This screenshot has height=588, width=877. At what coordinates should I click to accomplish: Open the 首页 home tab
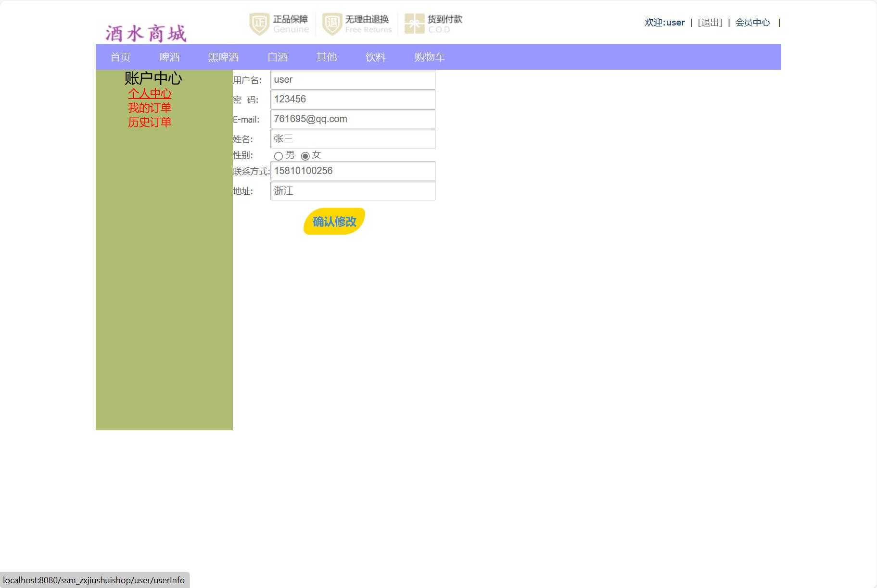120,57
